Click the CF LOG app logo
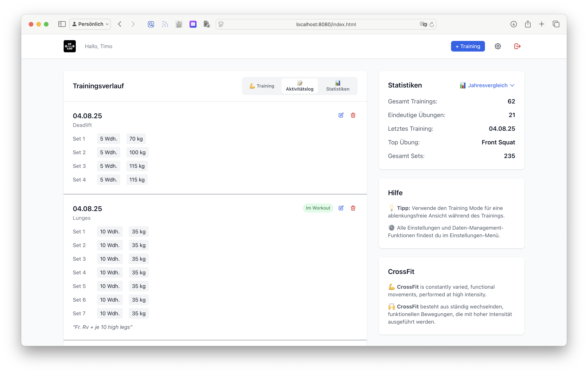The height and width of the screenshot is (374, 588). click(70, 46)
